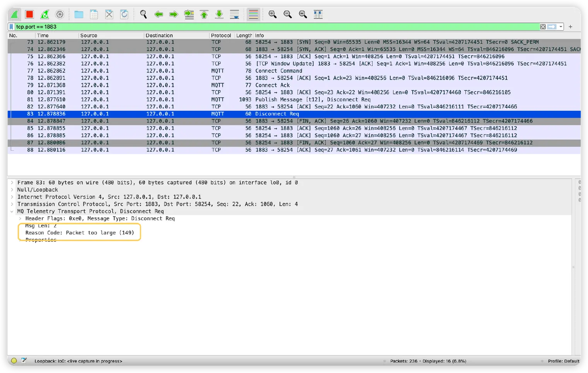Expand Transmission Control Protocol section
This screenshot has height=373, width=588.
click(12, 204)
